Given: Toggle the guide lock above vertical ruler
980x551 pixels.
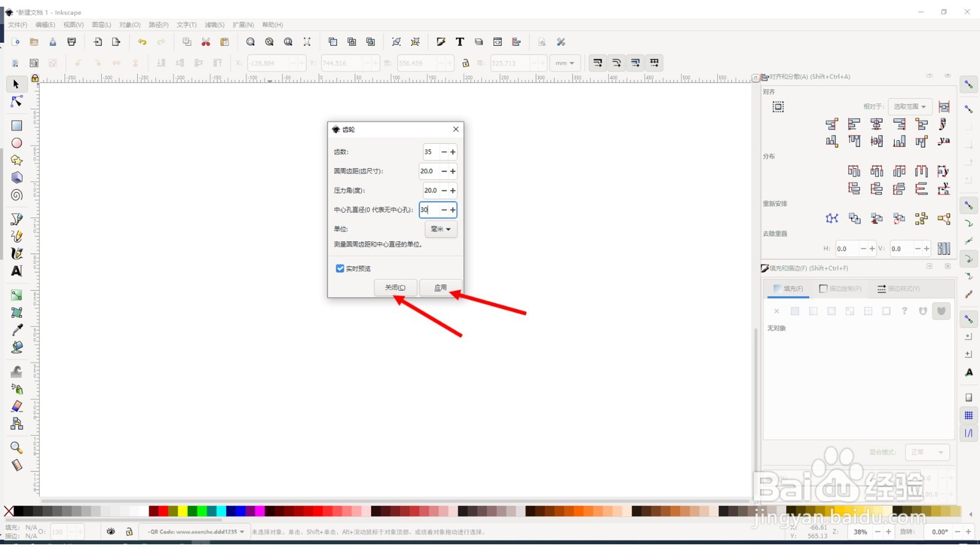Looking at the screenshot, I should click(35, 78).
